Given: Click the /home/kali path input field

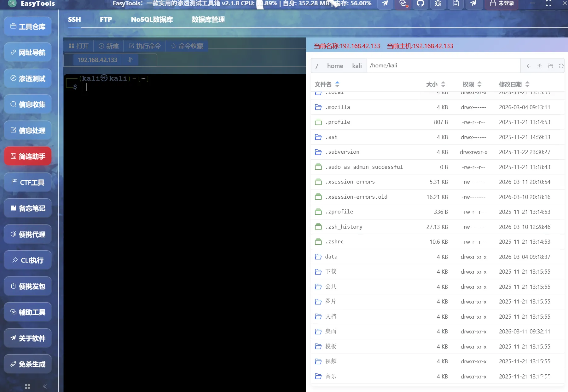Looking at the screenshot, I should pos(441,65).
